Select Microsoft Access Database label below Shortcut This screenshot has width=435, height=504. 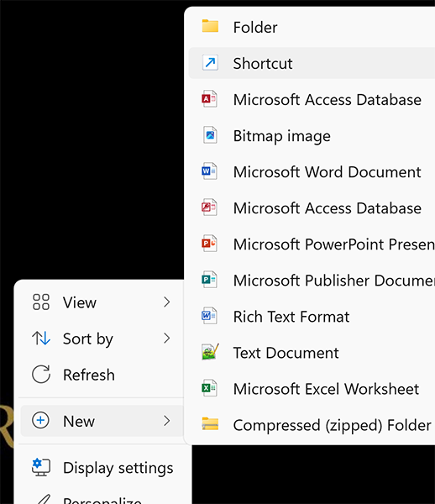(x=328, y=99)
